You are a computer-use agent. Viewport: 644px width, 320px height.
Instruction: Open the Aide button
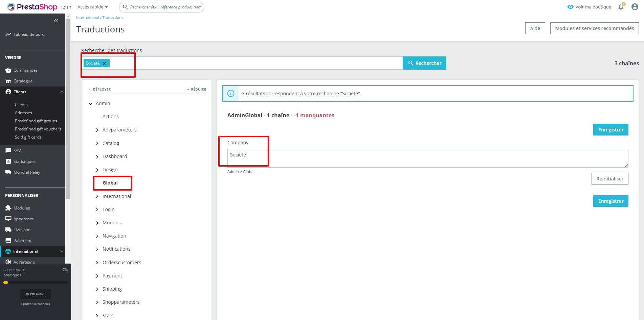[x=535, y=28]
